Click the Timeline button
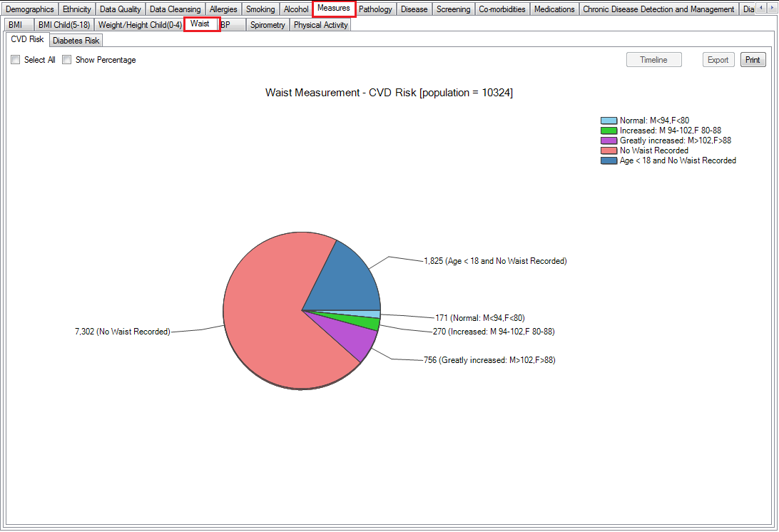Image resolution: width=779 pixels, height=532 pixels. tap(653, 60)
